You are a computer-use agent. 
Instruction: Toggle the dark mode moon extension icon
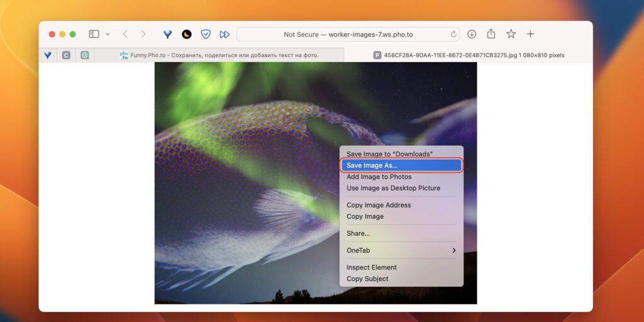(x=187, y=35)
